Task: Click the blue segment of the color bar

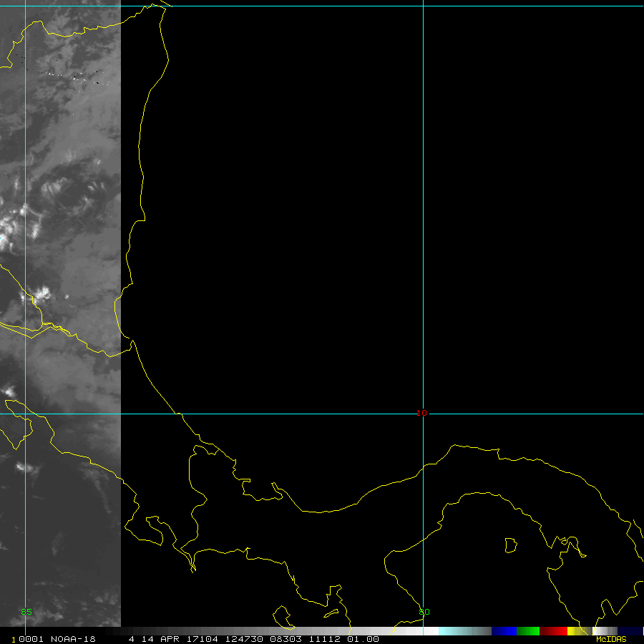Action: (504, 631)
